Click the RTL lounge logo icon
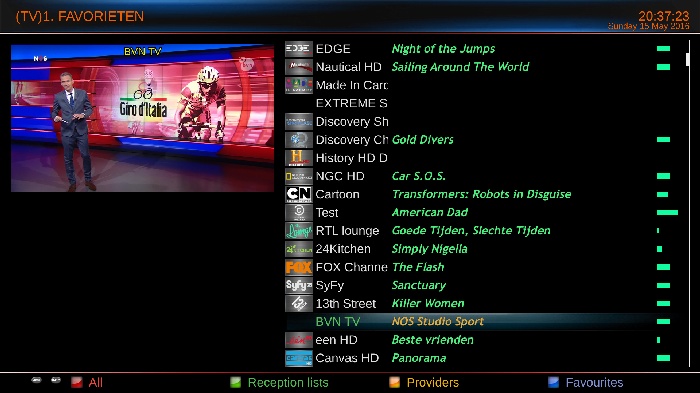The image size is (700, 393). 299,231
